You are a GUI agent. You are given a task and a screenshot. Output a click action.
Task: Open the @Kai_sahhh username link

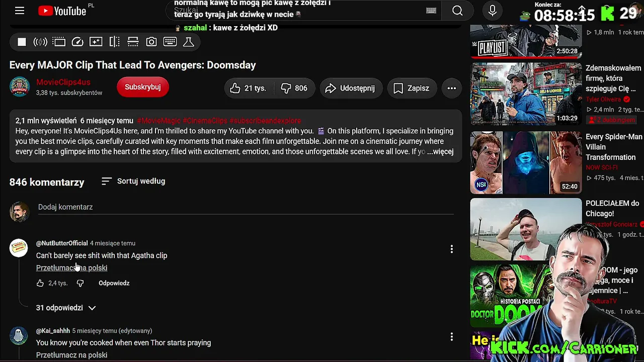pyautogui.click(x=53, y=331)
